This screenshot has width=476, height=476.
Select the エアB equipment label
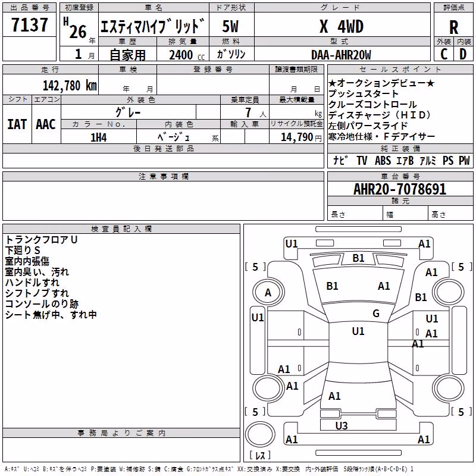405,160
